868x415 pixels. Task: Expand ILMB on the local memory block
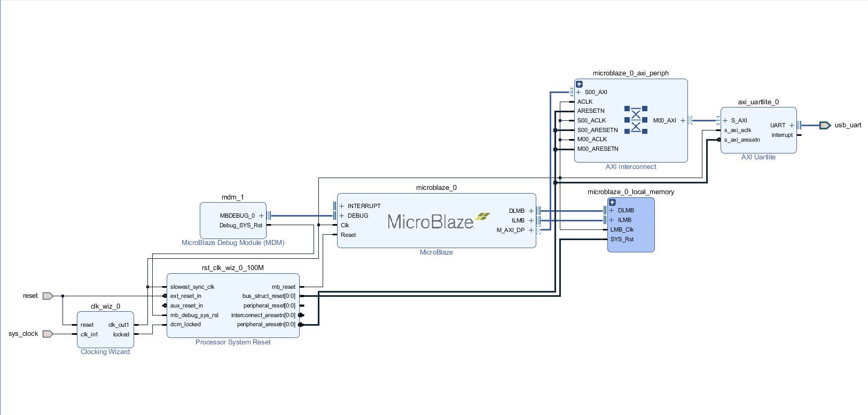pyautogui.click(x=612, y=220)
